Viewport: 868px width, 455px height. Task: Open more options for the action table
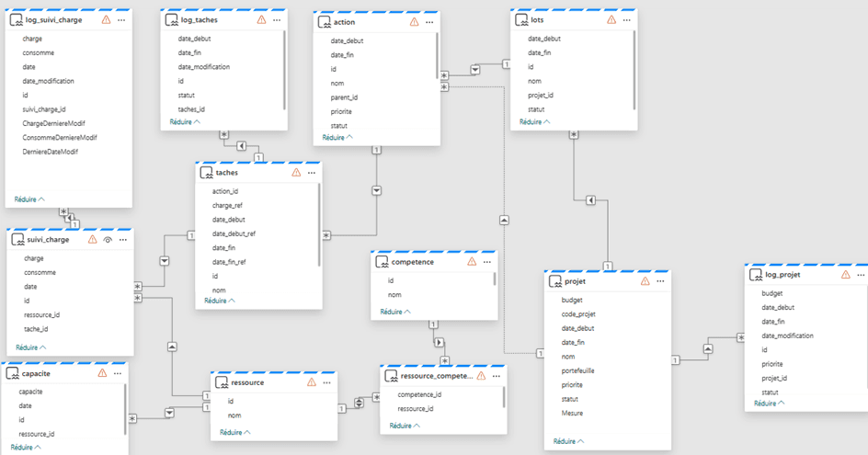click(428, 21)
